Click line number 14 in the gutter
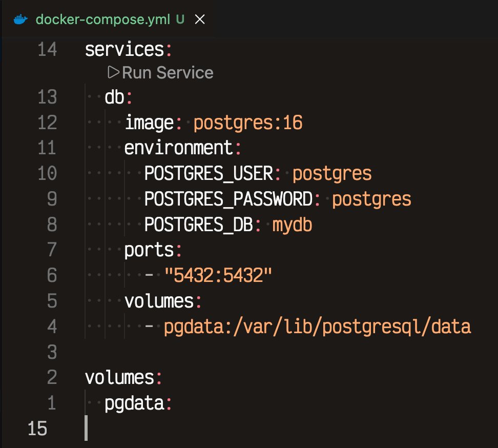This screenshot has height=448, width=498. click(47, 50)
